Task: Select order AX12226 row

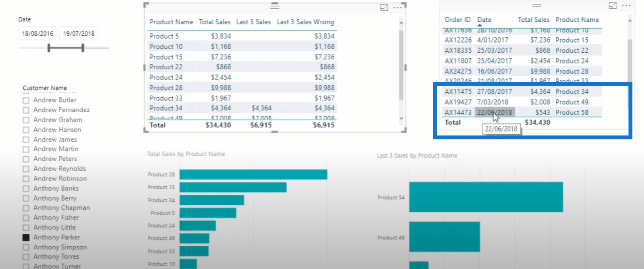Action: point(523,40)
